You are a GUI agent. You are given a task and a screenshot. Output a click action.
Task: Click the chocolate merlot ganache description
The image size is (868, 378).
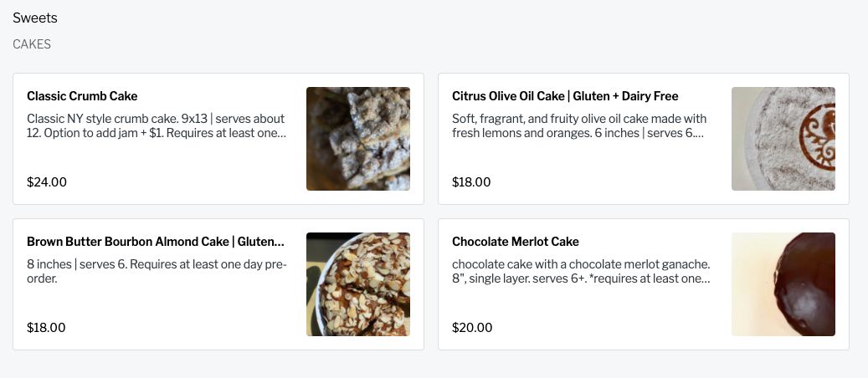click(x=581, y=271)
